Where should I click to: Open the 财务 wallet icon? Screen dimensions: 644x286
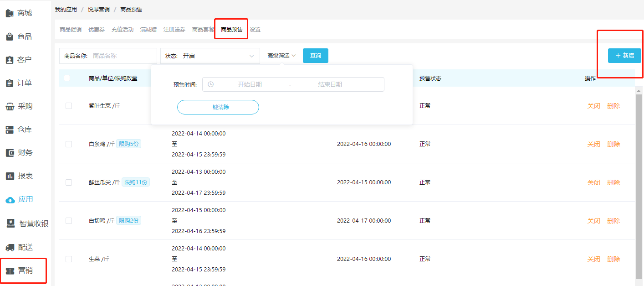pyautogui.click(x=10, y=153)
